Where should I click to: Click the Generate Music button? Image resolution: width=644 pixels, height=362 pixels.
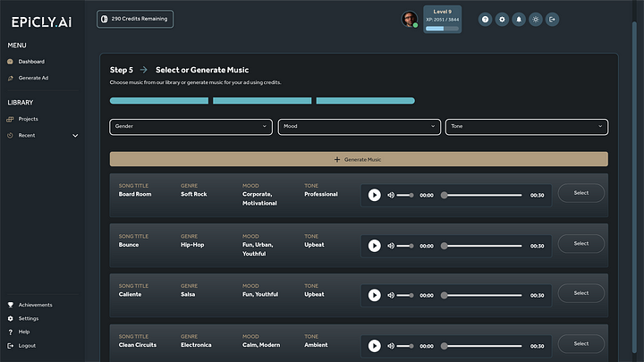click(x=359, y=159)
